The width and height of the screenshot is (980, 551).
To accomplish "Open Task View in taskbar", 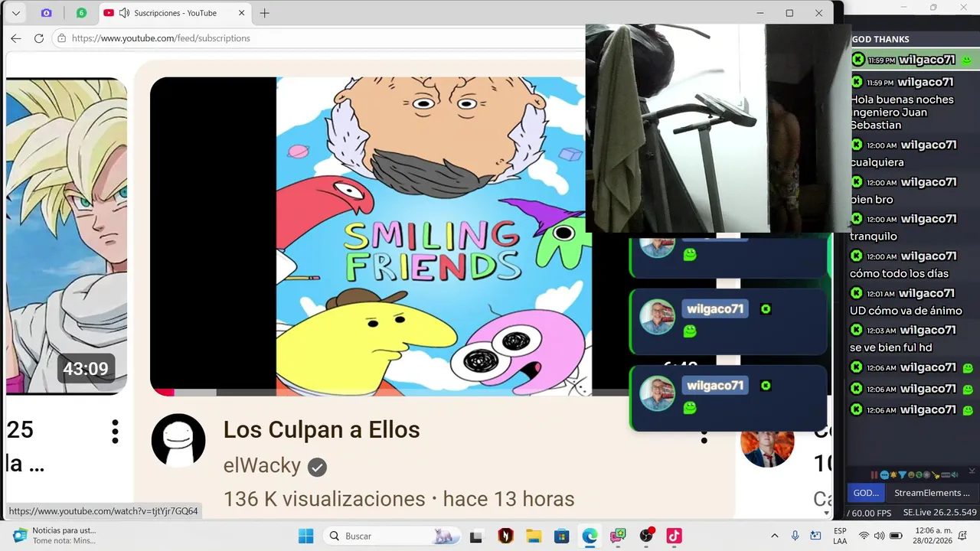I will coord(476,536).
